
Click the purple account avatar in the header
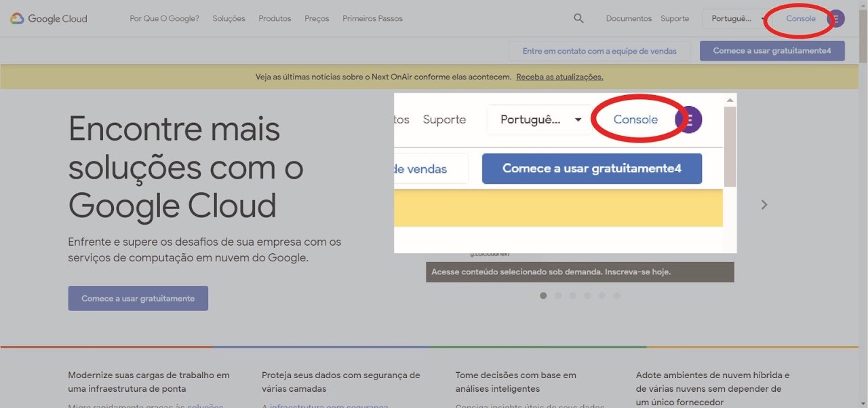837,19
